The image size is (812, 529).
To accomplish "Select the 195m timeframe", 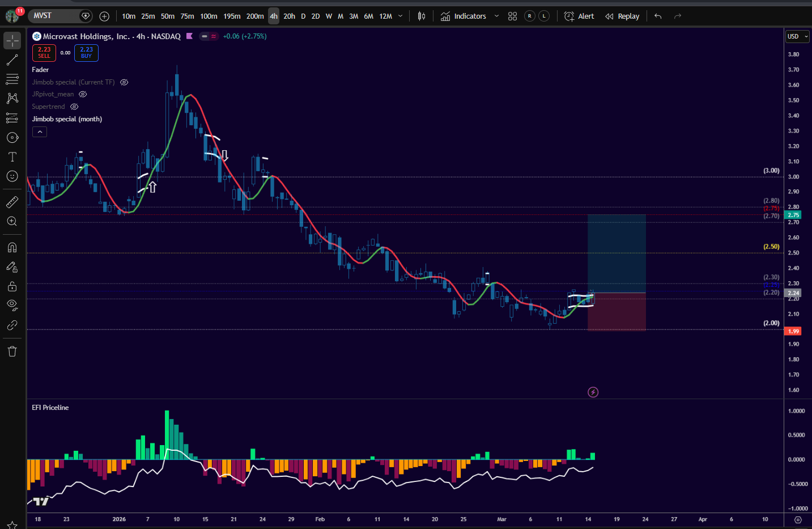I will [232, 16].
